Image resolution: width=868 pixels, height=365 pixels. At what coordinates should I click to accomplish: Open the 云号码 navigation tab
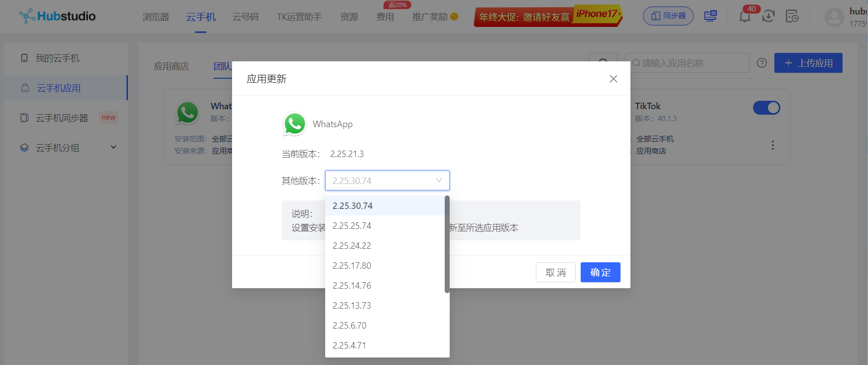(x=246, y=17)
